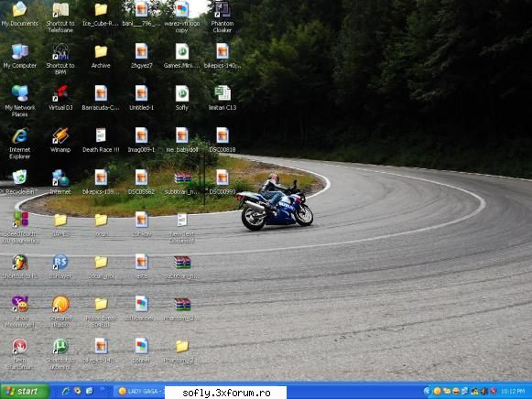Launch the FL Studio fruit shortcut
Screen dimensions: 532x399
[x=19, y=266]
